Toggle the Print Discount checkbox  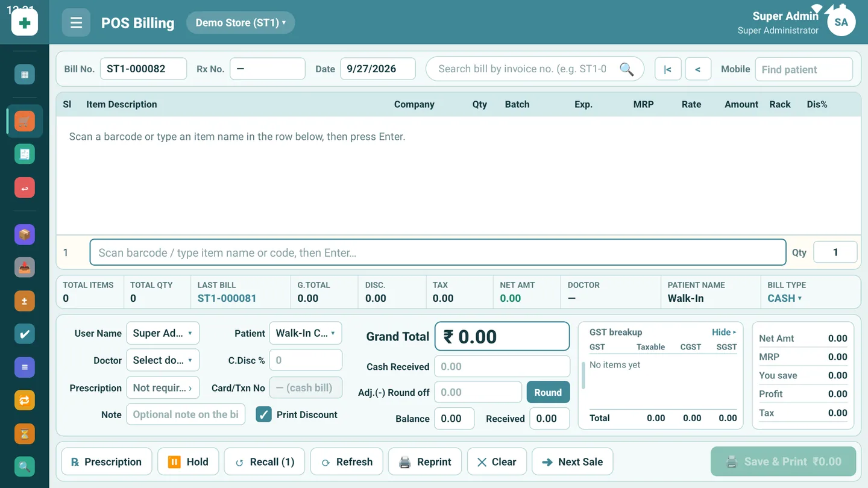coord(264,414)
